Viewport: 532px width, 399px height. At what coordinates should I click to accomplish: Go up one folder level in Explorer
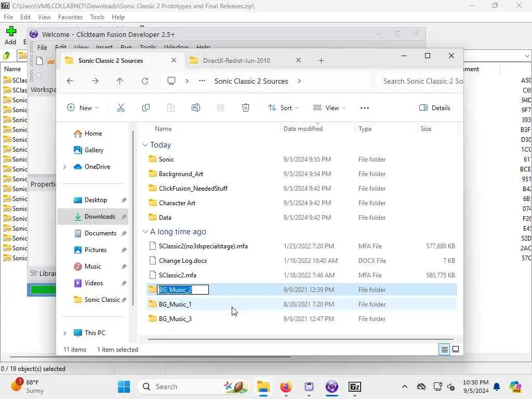click(x=120, y=81)
